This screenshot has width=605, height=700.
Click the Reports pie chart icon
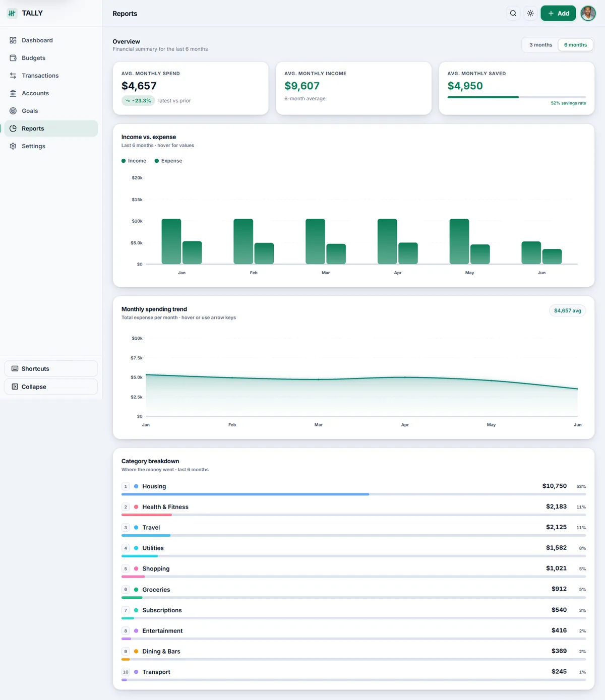[13, 129]
